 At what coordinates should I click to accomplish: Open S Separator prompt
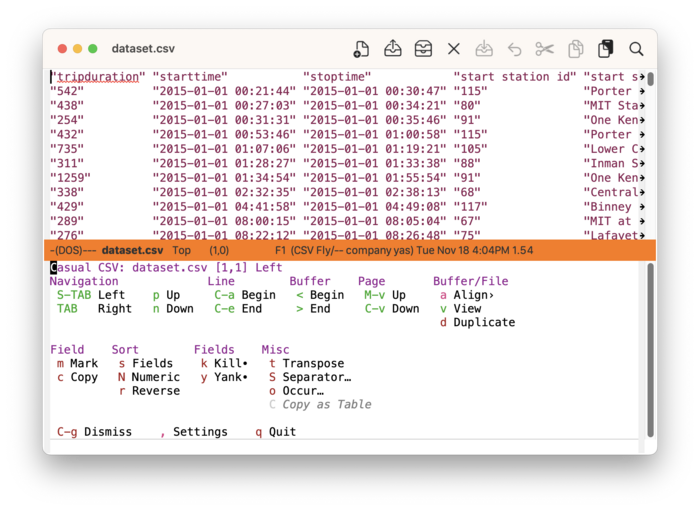310,377
